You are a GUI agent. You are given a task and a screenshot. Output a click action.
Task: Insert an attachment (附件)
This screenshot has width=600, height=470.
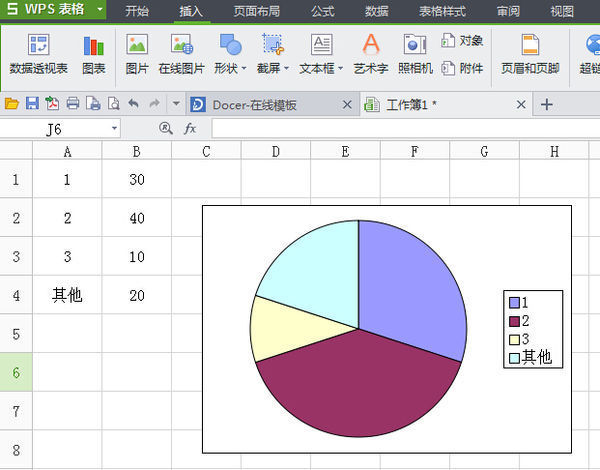(462, 69)
